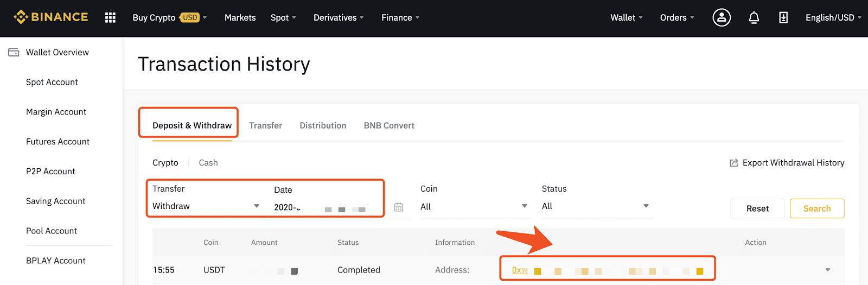Screen dimensions: 868x285
Task: Click the 15:55 time cell
Action: coord(164,270)
